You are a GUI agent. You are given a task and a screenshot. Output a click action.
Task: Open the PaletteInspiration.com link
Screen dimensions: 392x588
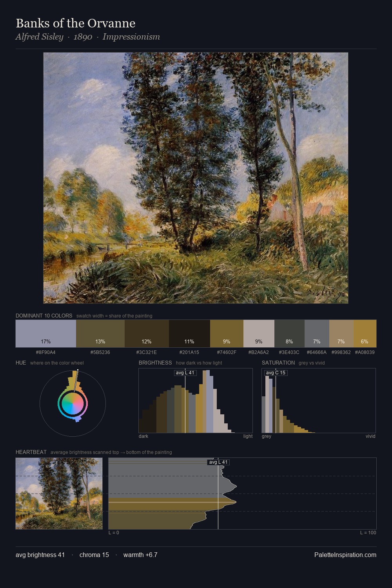(345, 555)
